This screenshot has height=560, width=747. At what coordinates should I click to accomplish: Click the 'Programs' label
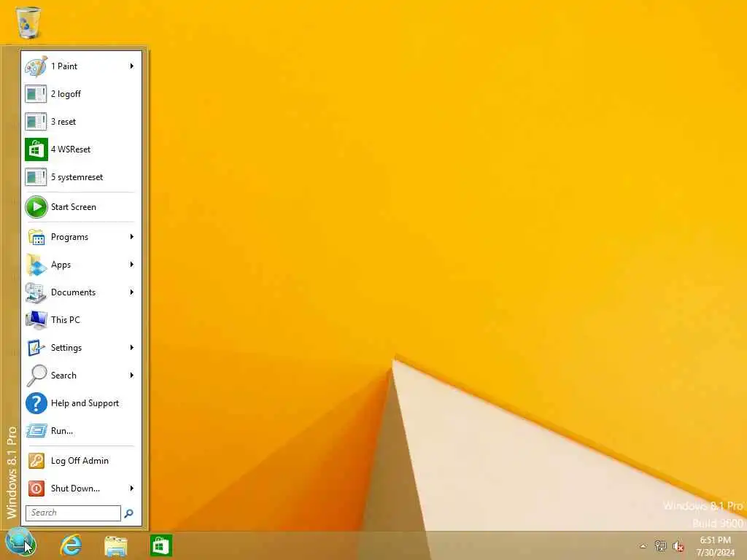tap(69, 237)
